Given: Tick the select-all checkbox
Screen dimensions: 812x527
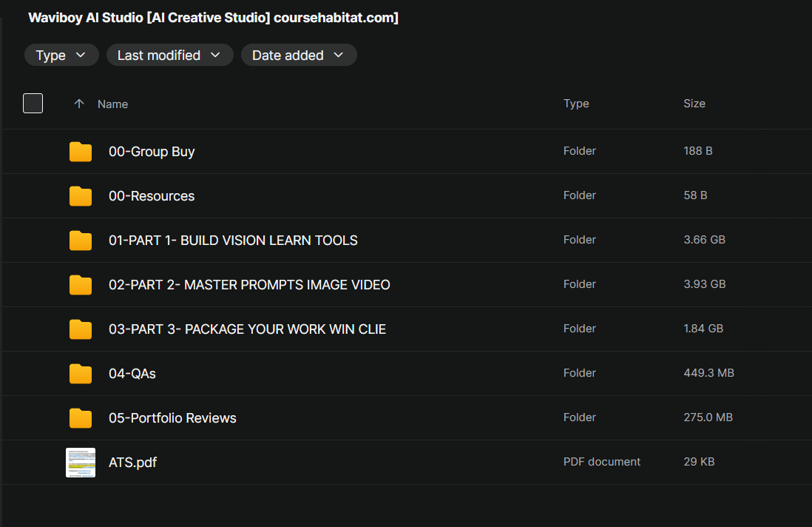Looking at the screenshot, I should point(33,104).
